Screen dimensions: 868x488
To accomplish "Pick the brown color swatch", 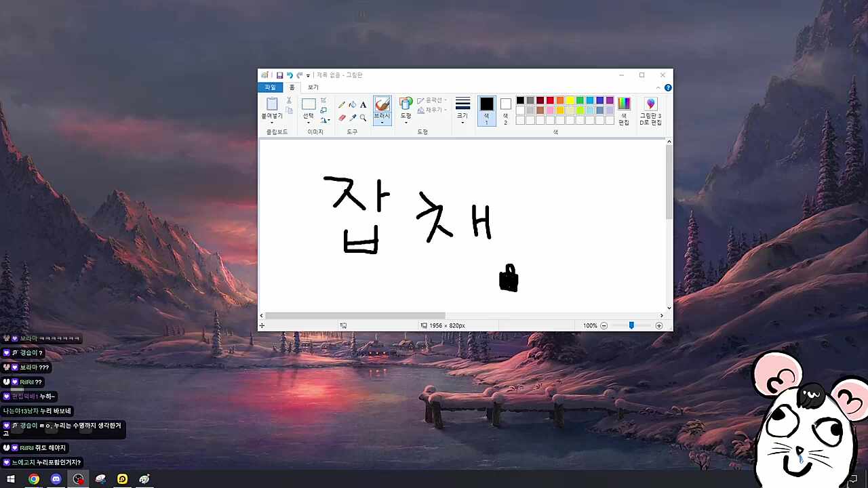I will pyautogui.click(x=540, y=110).
